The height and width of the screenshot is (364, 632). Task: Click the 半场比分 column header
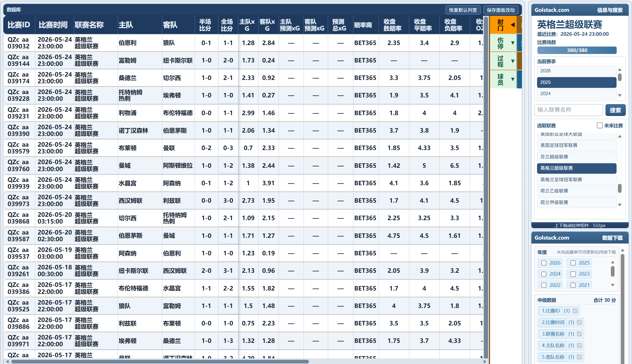206,25
